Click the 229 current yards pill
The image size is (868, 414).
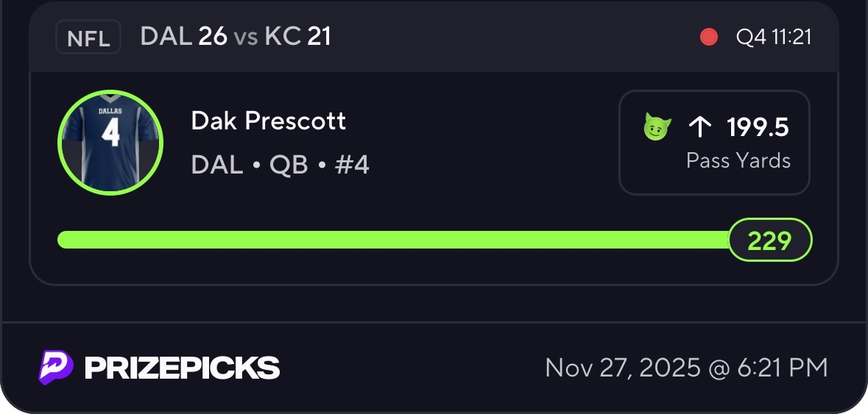[x=769, y=240]
